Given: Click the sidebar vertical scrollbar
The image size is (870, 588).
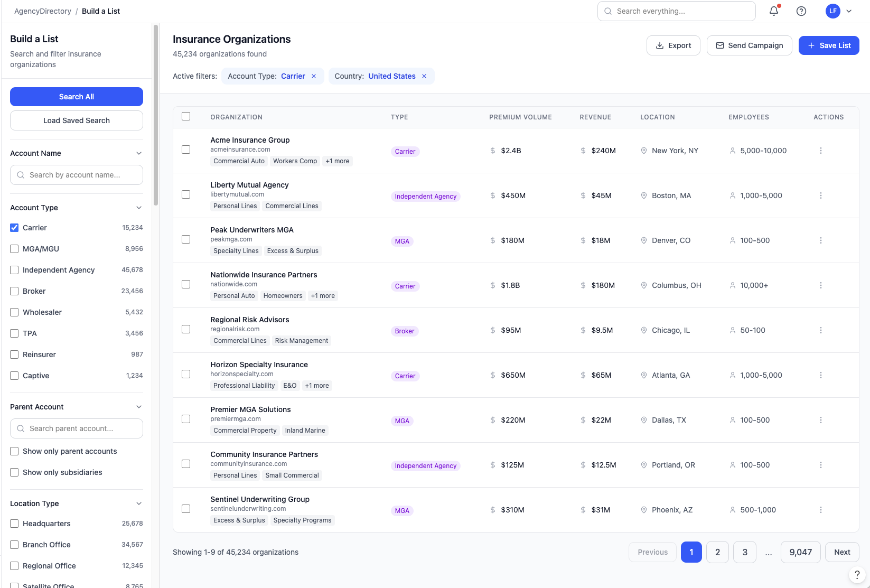Looking at the screenshot, I should coord(156,115).
